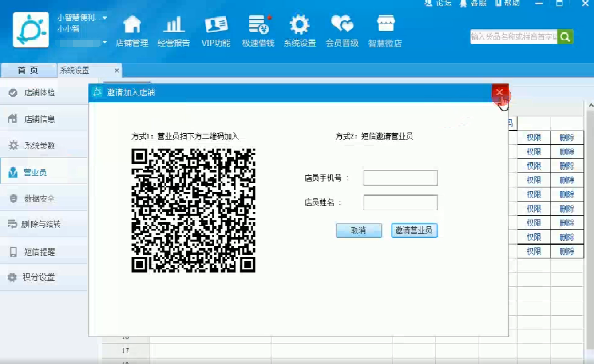The width and height of the screenshot is (594, 364).
Task: Select the VIP功能 icon
Action: [216, 30]
